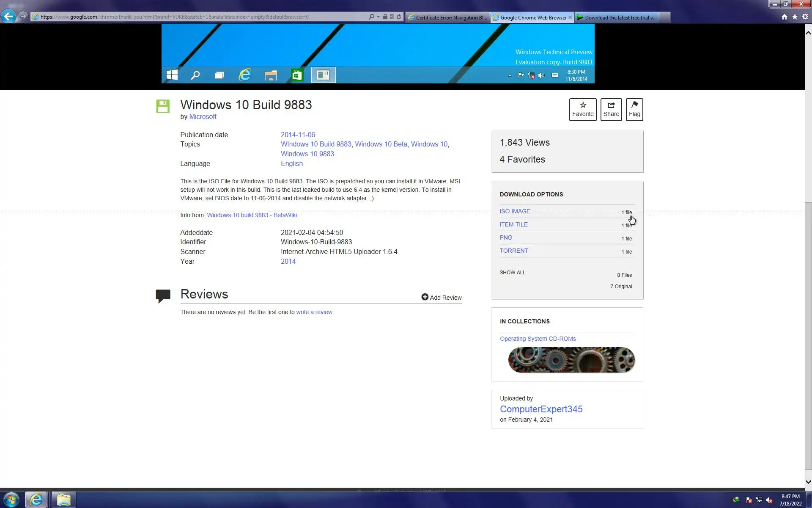Open the Favorites star in browser toolbar
This screenshot has width=812, height=508.
pos(795,17)
